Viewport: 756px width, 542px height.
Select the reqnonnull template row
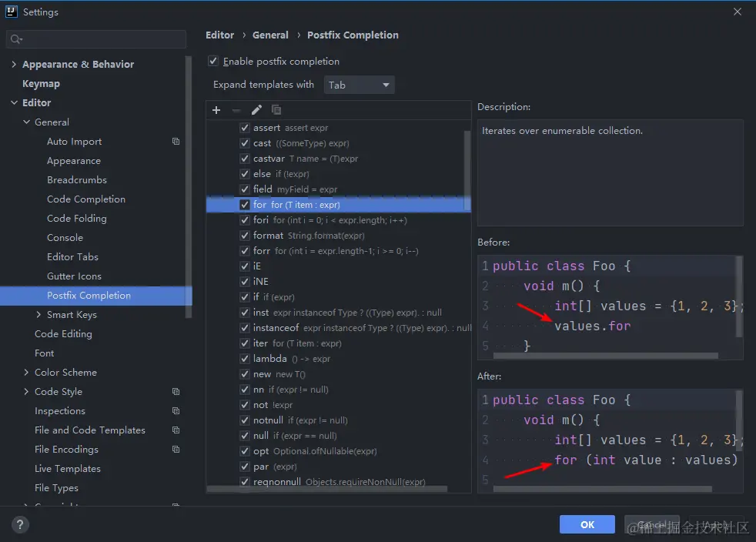pos(339,482)
